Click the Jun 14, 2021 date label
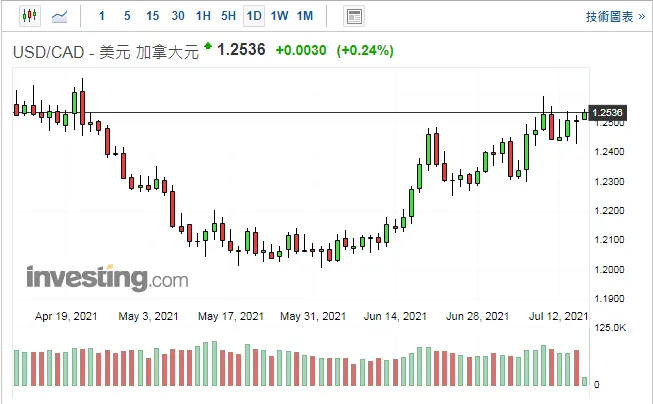 395,317
